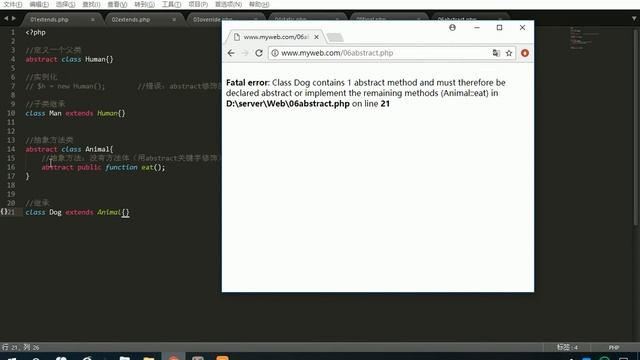
Task: Click the tab size indicator in status bar
Action: click(x=567, y=347)
